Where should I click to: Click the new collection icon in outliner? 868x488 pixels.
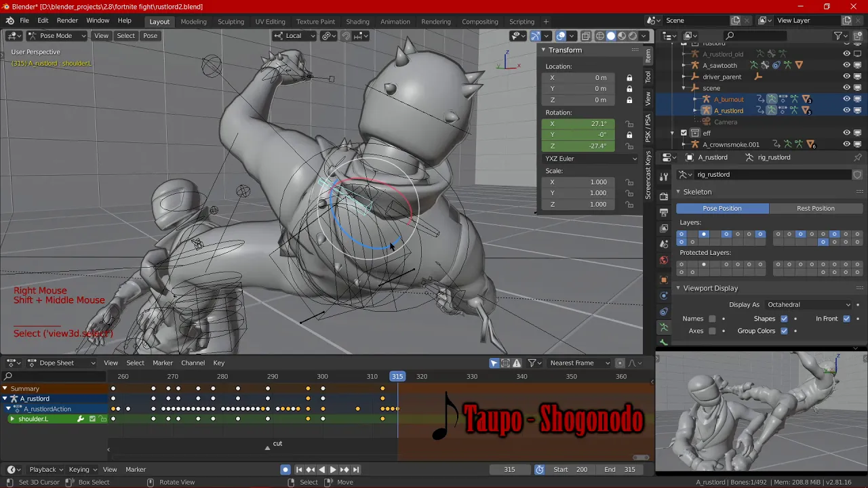(x=857, y=35)
